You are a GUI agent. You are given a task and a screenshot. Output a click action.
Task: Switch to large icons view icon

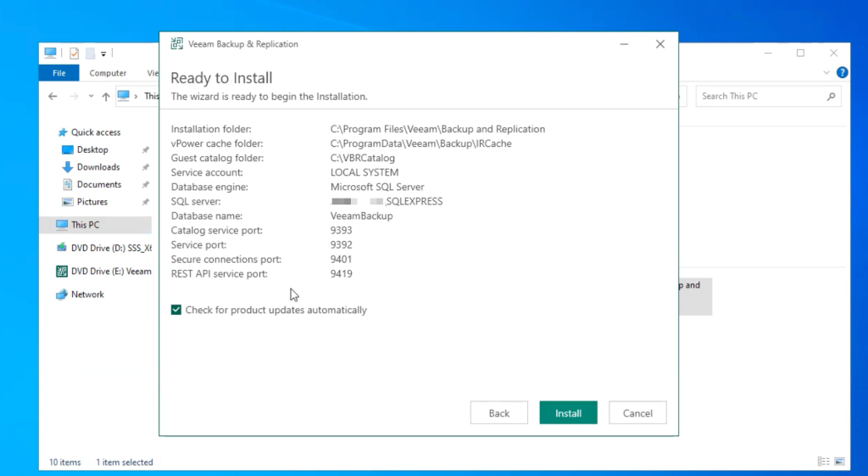tap(839, 461)
